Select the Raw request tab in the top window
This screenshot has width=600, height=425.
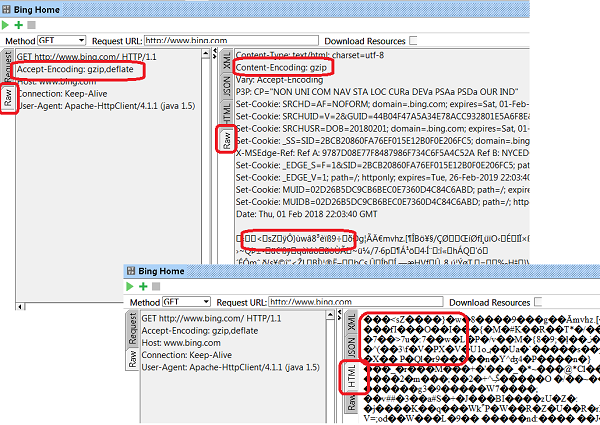8,98
